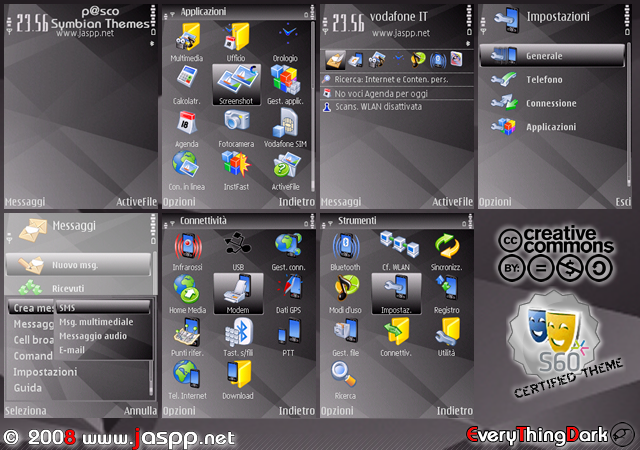This screenshot has width=640, height=450.
Task: Open the Connettiv. folder icon
Action: pyautogui.click(x=396, y=332)
